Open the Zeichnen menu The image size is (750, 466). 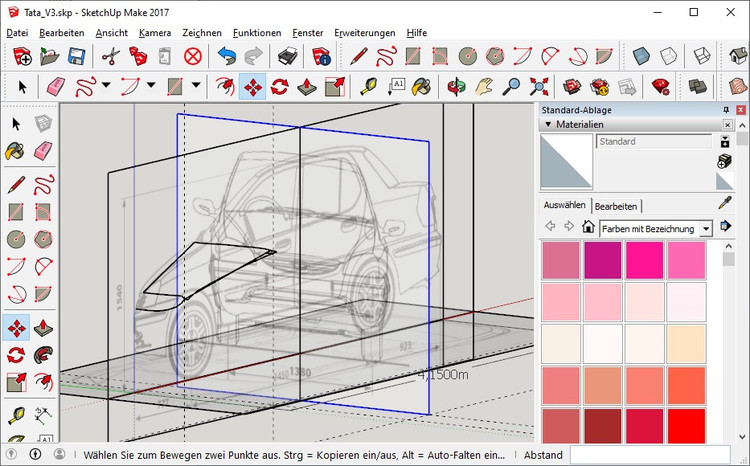(x=202, y=33)
